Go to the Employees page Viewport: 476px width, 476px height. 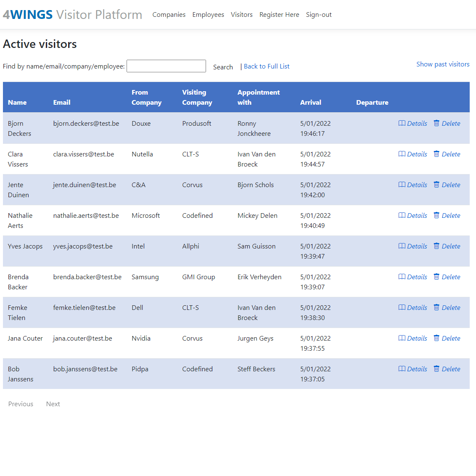point(208,15)
